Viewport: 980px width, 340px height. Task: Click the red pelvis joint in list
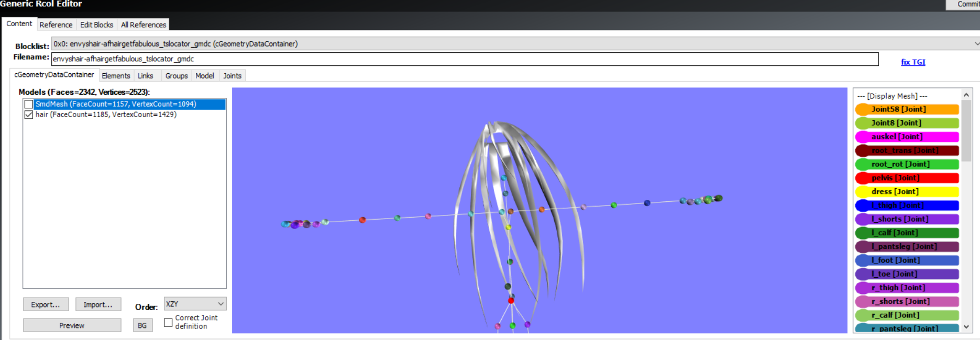click(x=907, y=178)
